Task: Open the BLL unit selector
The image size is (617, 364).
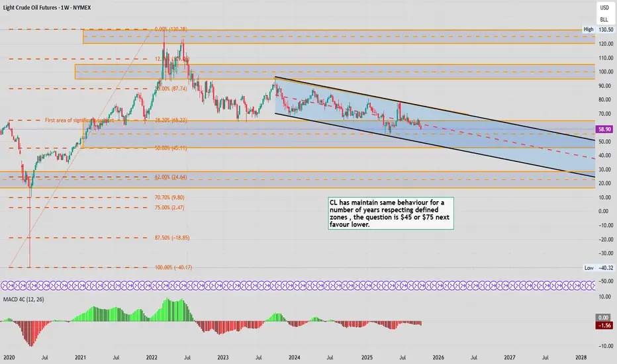Action: [604, 19]
